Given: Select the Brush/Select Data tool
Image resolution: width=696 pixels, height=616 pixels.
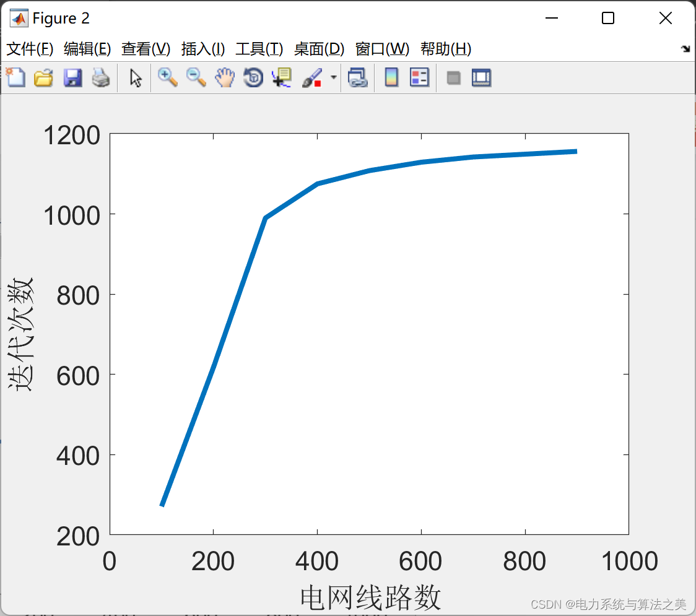Looking at the screenshot, I should pyautogui.click(x=312, y=77).
